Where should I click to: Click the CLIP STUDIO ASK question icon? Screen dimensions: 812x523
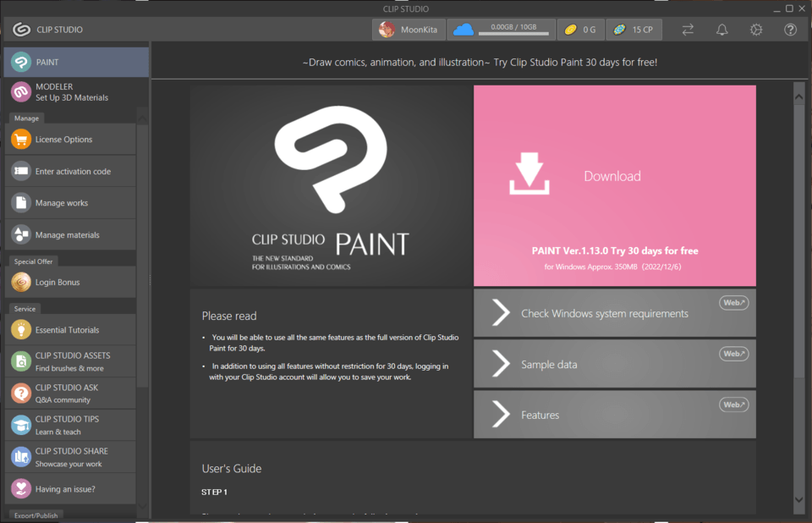(21, 394)
